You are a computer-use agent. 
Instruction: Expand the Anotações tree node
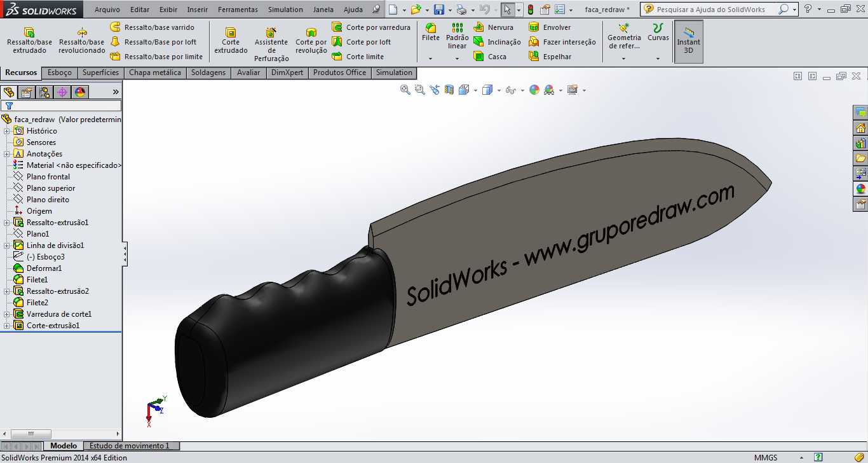click(7, 154)
